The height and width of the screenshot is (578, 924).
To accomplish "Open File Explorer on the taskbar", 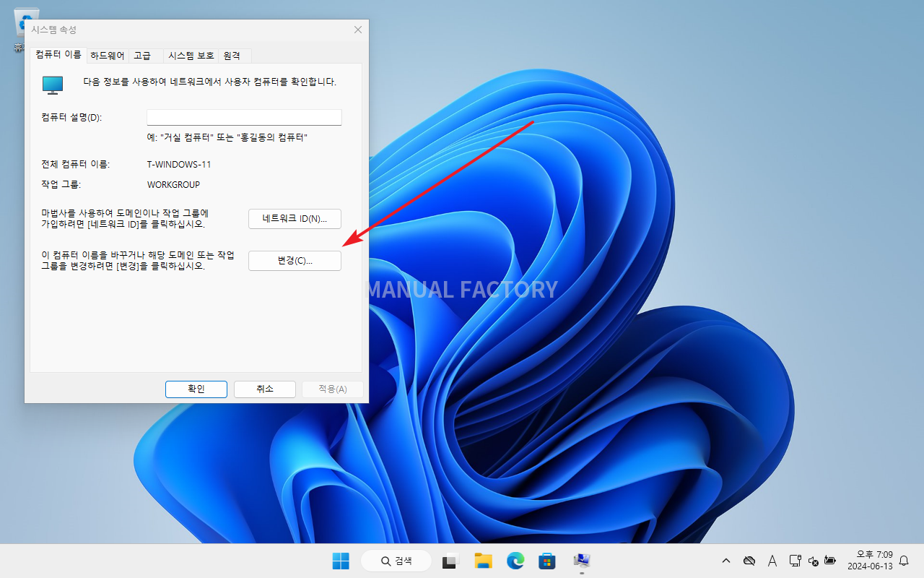I will [483, 561].
